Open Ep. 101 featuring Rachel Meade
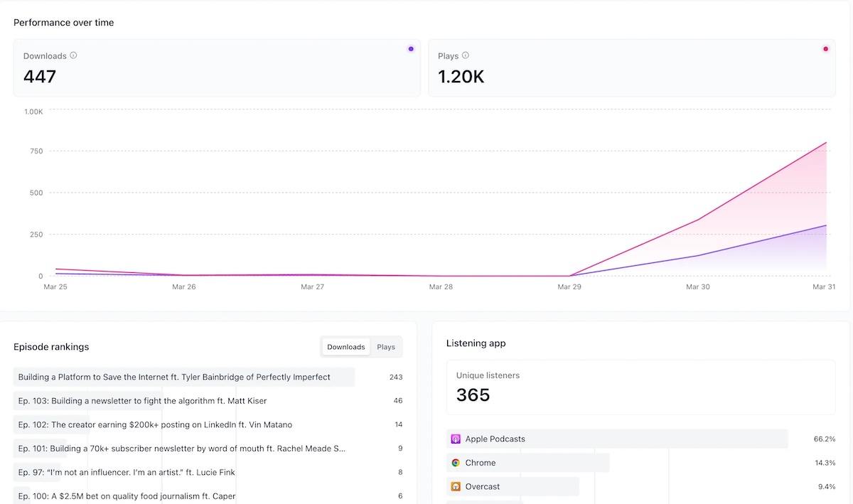The width and height of the screenshot is (853, 504). (x=180, y=449)
